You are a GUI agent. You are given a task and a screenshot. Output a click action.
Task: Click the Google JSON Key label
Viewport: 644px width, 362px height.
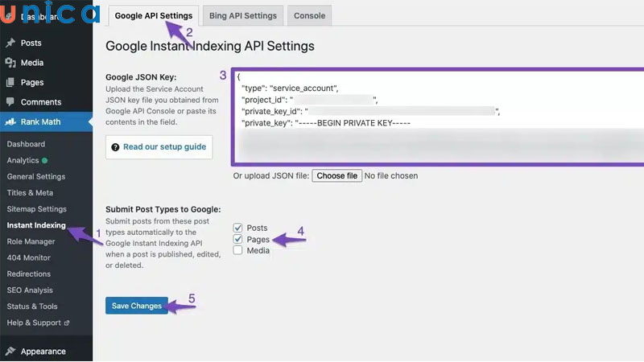(x=141, y=77)
